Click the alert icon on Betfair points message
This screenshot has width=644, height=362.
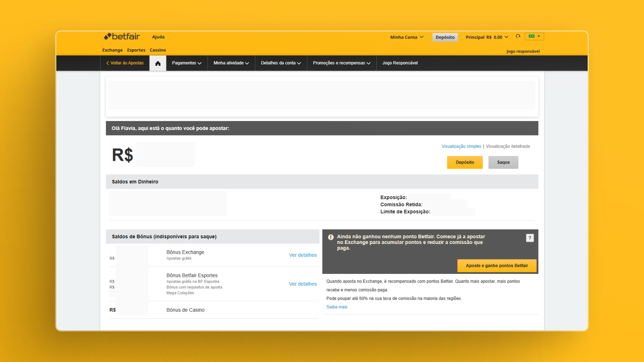(x=331, y=237)
